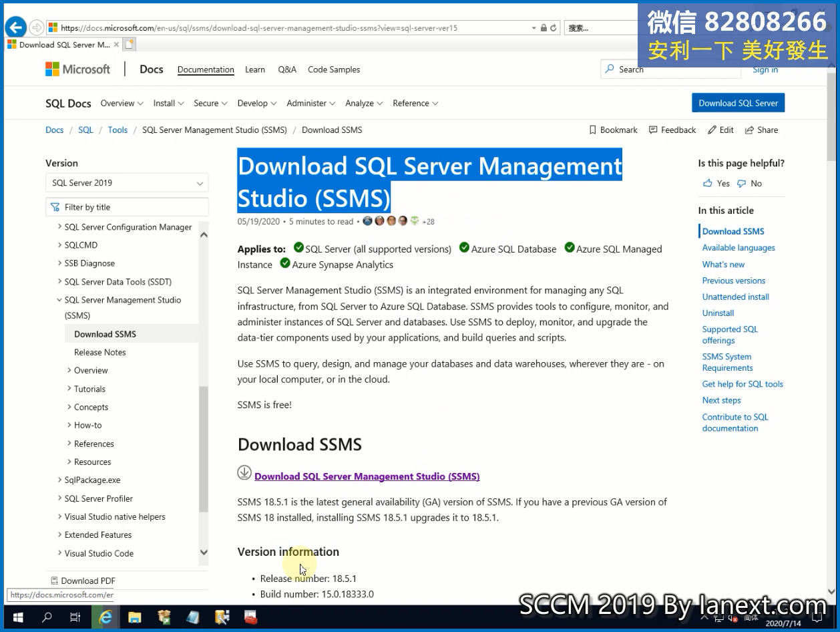Open the red toolbox taskbar app
This screenshot has width=840, height=632.
coord(250,617)
